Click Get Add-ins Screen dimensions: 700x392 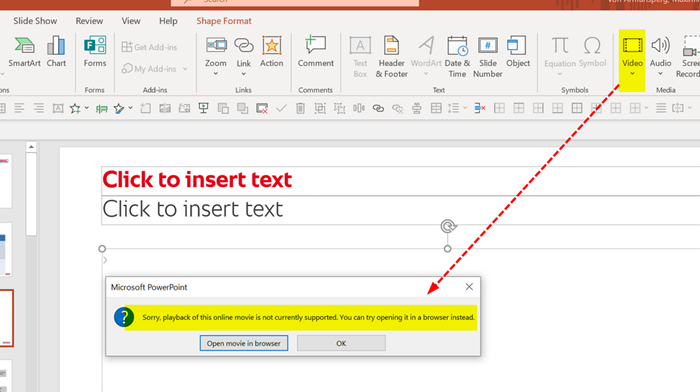[x=149, y=47]
